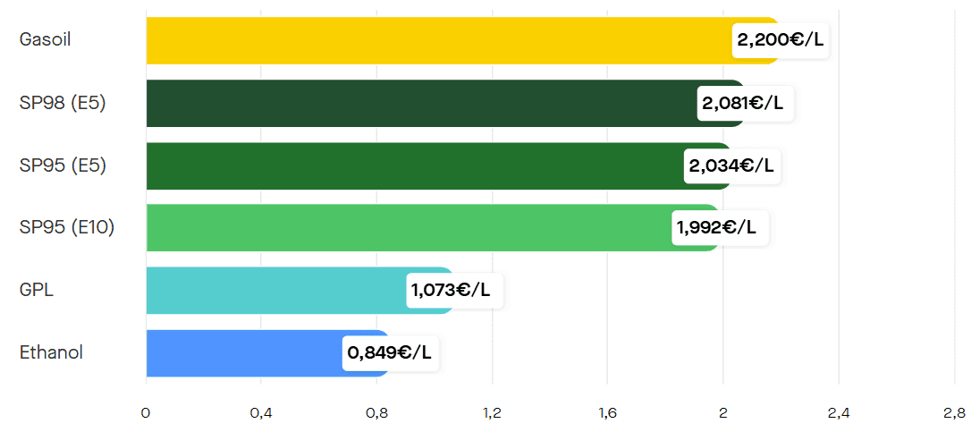Select the SP95 (E5) green bar

pos(413,165)
